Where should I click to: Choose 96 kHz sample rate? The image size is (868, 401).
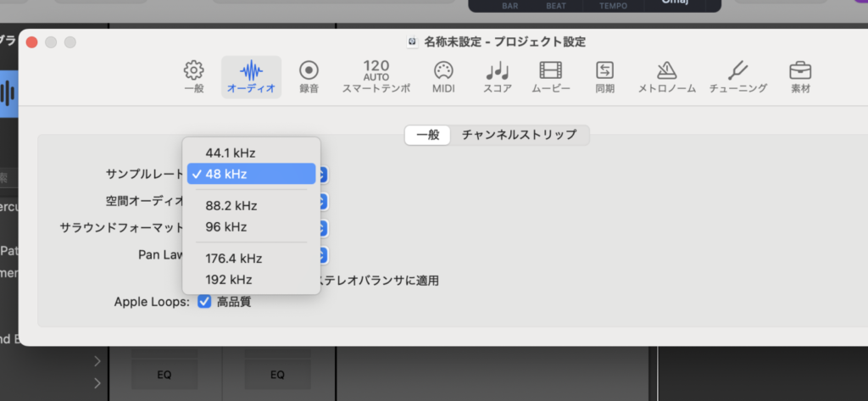pos(251,227)
